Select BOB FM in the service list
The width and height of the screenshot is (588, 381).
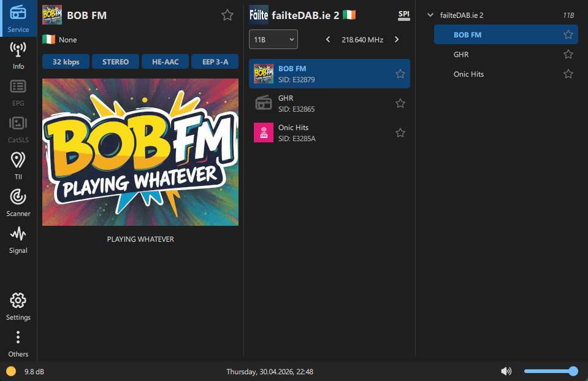pyautogui.click(x=330, y=74)
